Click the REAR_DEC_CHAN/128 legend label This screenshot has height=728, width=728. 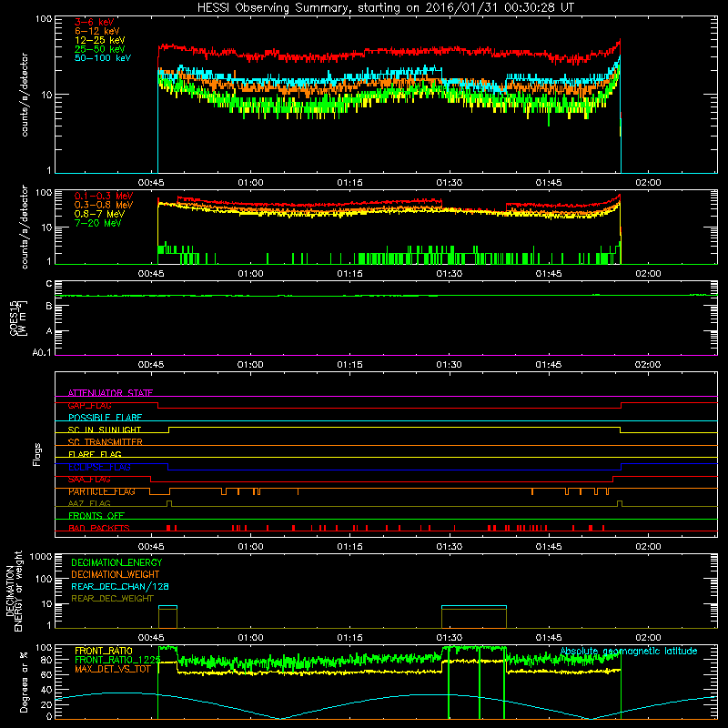pyautogui.click(x=120, y=586)
